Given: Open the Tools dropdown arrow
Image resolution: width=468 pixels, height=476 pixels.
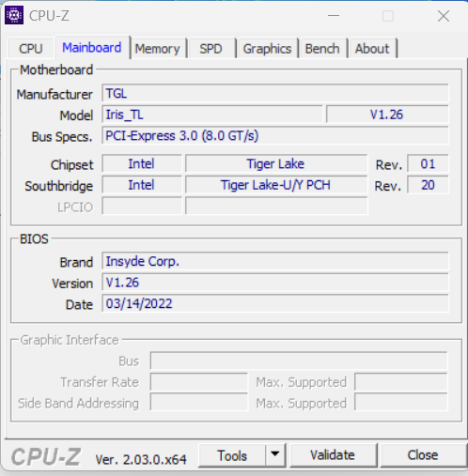Looking at the screenshot, I should [275, 454].
